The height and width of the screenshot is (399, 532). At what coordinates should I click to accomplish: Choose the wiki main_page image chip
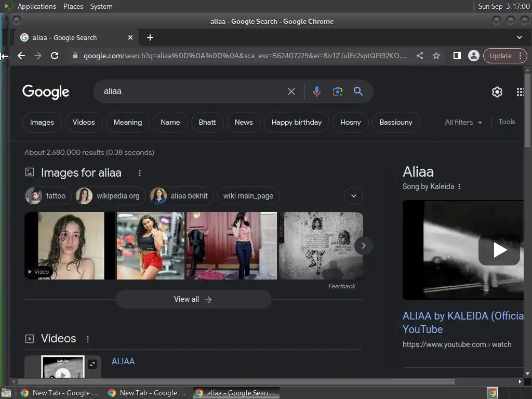point(248,196)
